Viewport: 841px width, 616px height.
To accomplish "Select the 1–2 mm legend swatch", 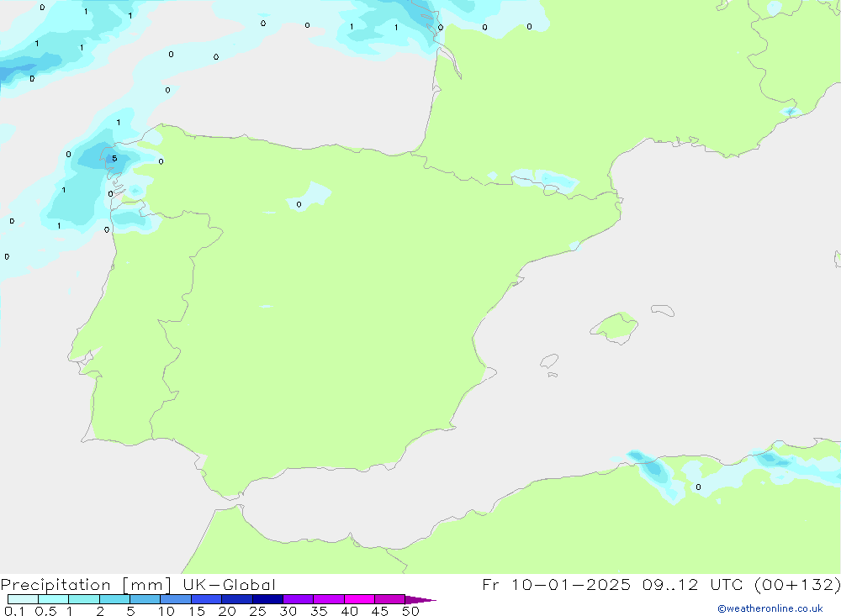I will pos(84,599).
